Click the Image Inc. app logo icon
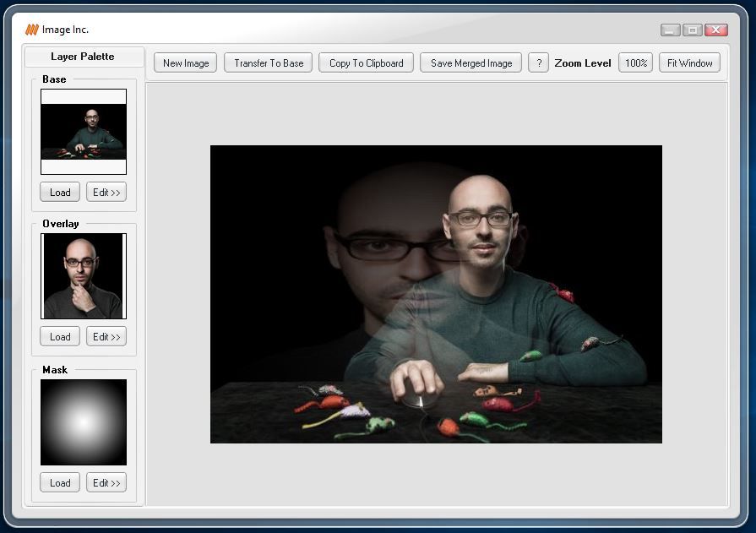The width and height of the screenshot is (756, 533). point(31,30)
